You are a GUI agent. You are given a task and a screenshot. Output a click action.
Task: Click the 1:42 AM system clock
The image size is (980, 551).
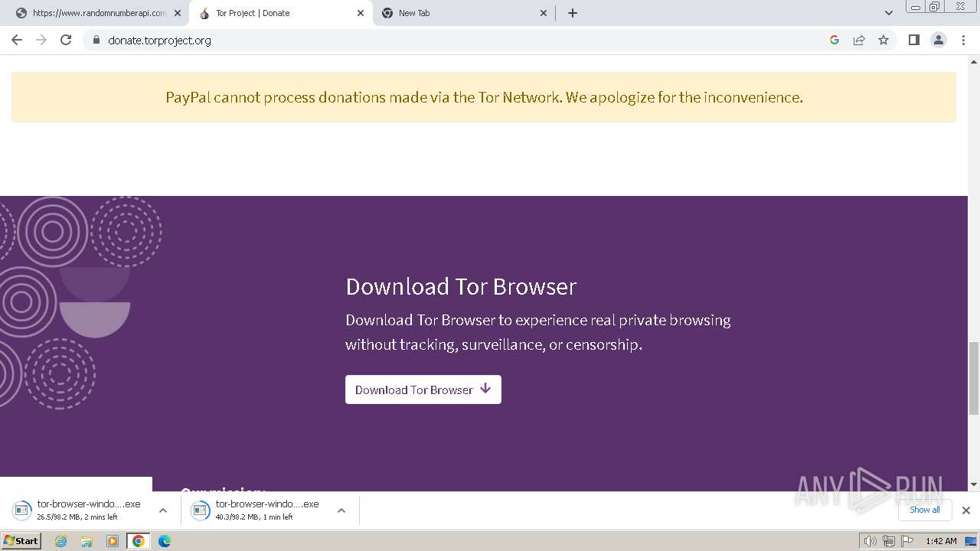[941, 541]
